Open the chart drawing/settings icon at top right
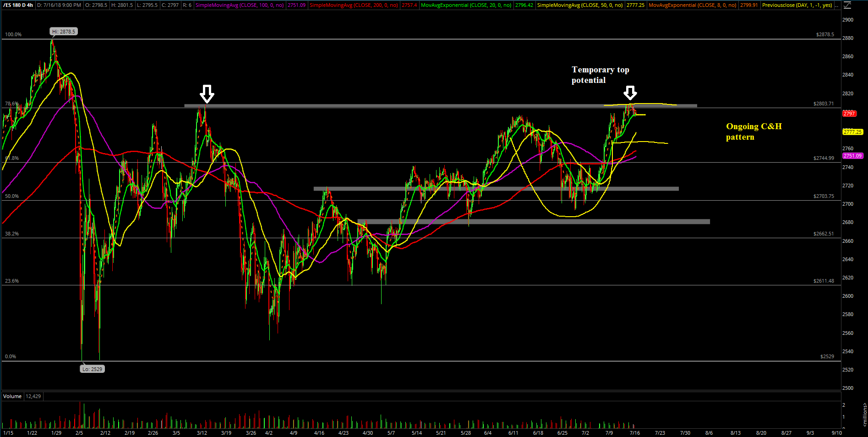 coord(847,5)
